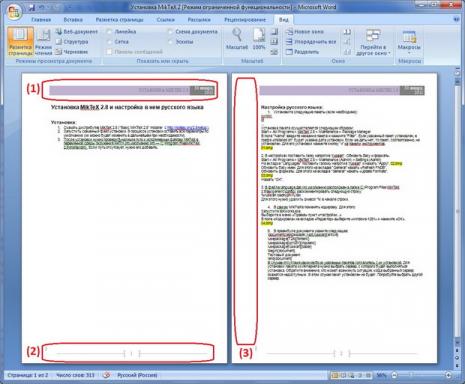
Task: Enable the Схема документа checkbox
Action: (193, 32)
